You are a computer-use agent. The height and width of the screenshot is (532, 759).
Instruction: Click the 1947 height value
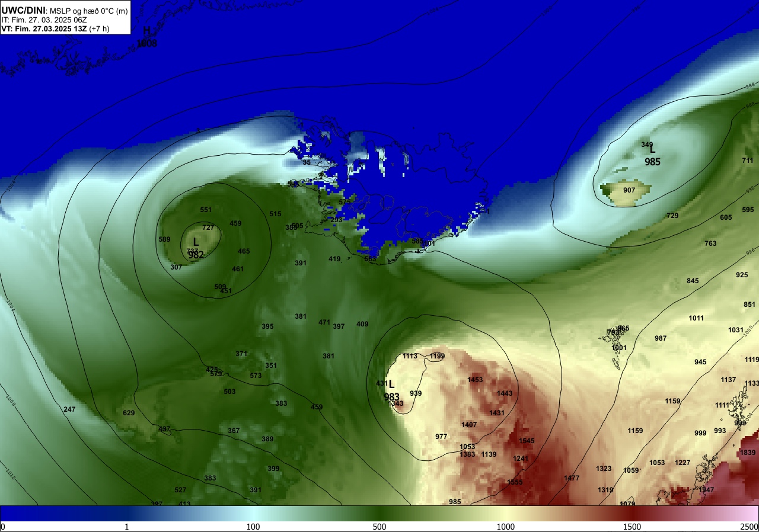(x=706, y=490)
